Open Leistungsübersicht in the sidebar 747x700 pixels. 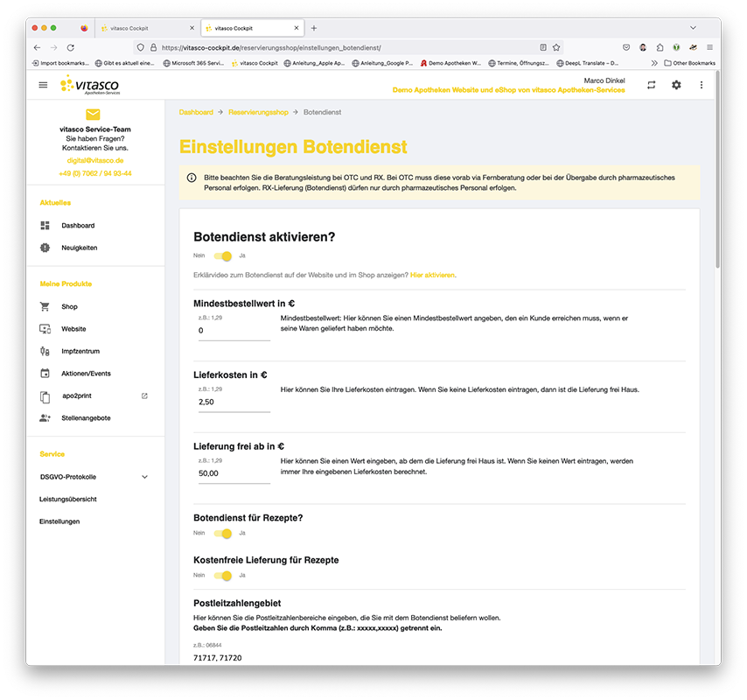(x=67, y=500)
